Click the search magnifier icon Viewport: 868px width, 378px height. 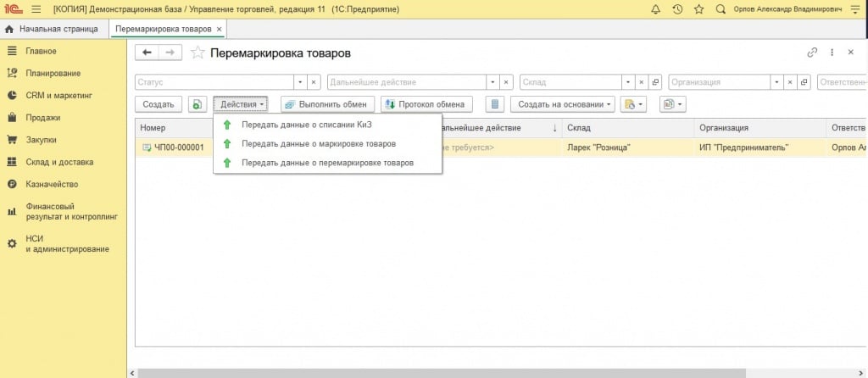pos(721,9)
